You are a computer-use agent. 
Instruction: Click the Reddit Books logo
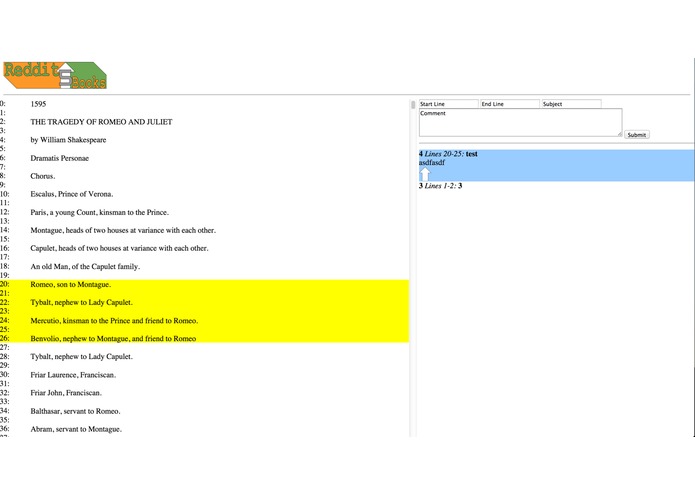coord(55,75)
